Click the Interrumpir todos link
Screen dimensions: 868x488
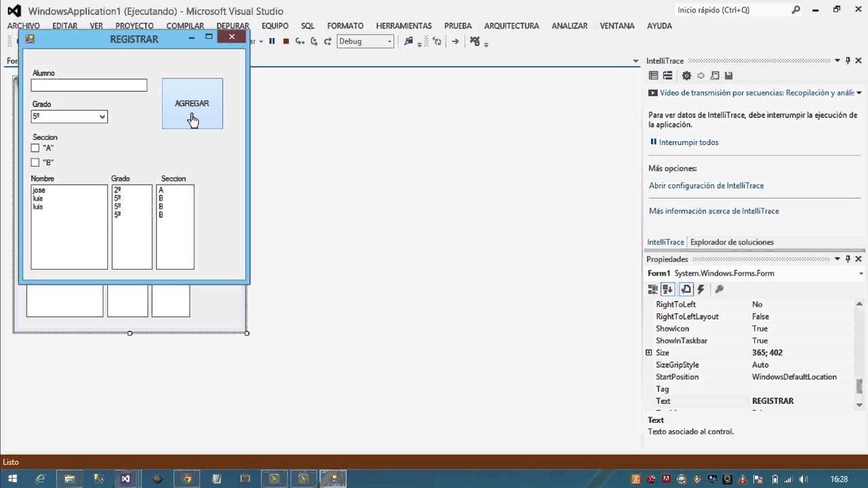tap(688, 142)
